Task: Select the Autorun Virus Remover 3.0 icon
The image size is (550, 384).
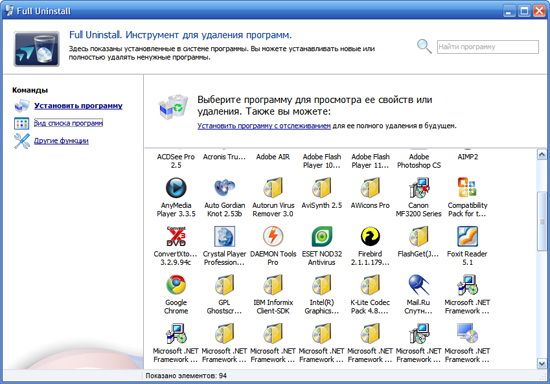Action: click(273, 188)
